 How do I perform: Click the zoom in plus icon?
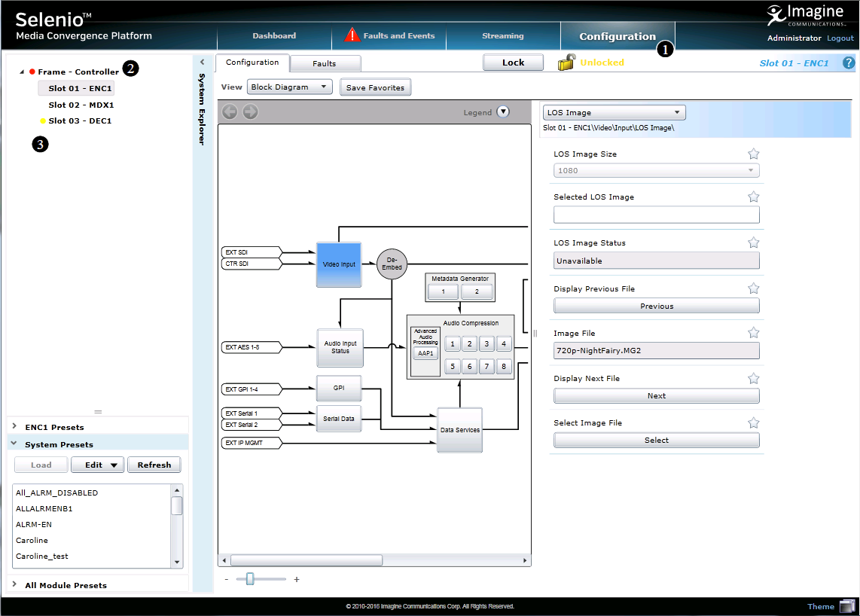click(297, 579)
